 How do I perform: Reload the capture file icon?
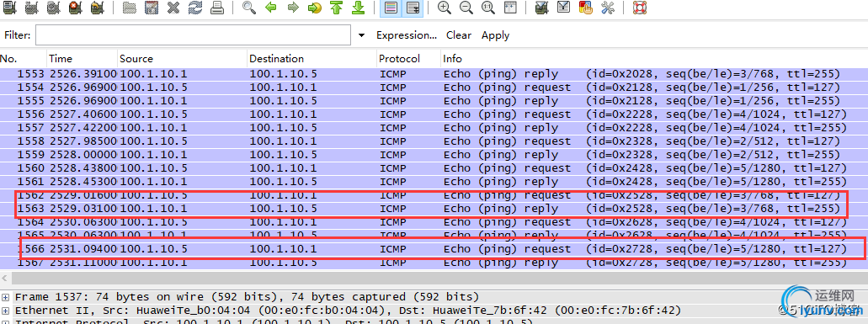[x=194, y=8]
